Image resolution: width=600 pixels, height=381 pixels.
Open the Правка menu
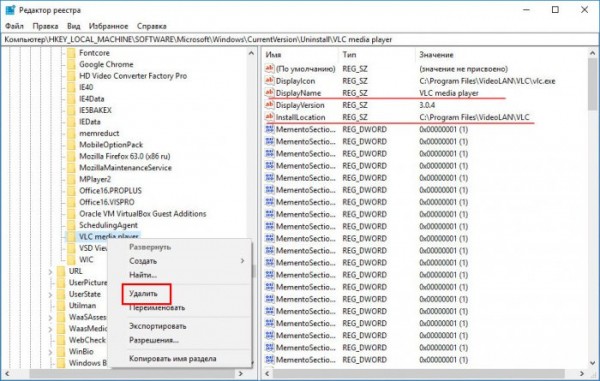[45, 26]
